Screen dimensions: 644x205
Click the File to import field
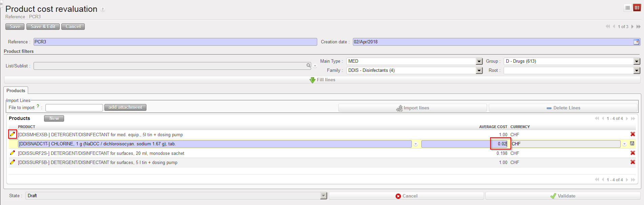click(x=74, y=108)
